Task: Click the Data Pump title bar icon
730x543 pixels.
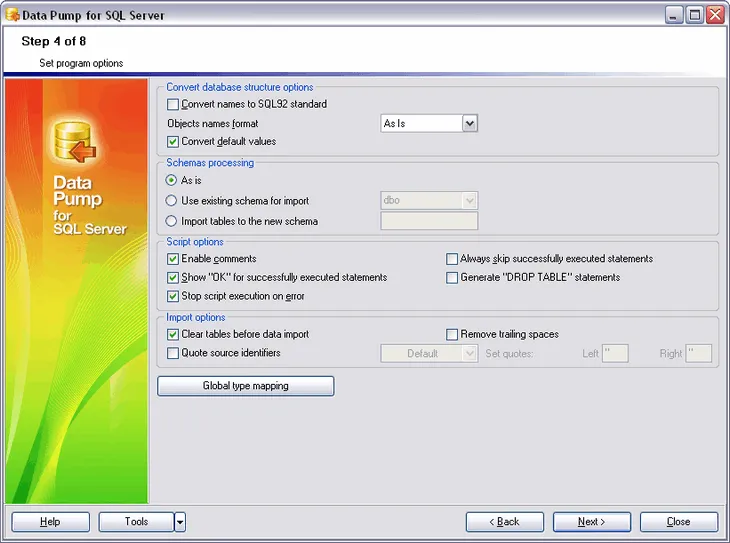Action: [12, 15]
